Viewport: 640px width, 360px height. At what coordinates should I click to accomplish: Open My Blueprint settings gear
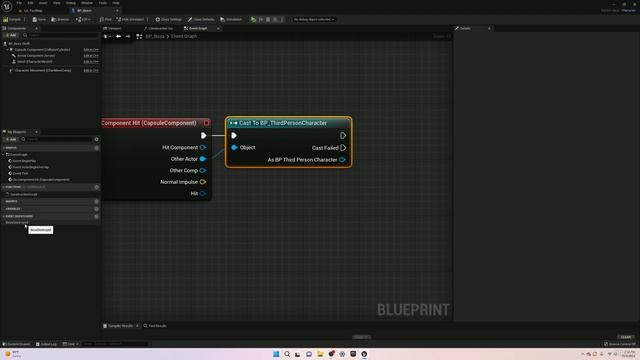pyautogui.click(x=97, y=139)
